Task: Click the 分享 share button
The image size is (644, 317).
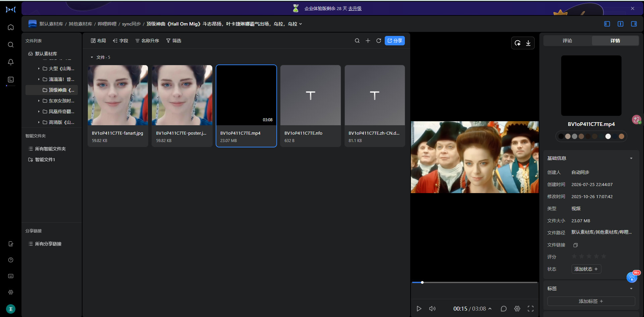Action: (x=395, y=41)
